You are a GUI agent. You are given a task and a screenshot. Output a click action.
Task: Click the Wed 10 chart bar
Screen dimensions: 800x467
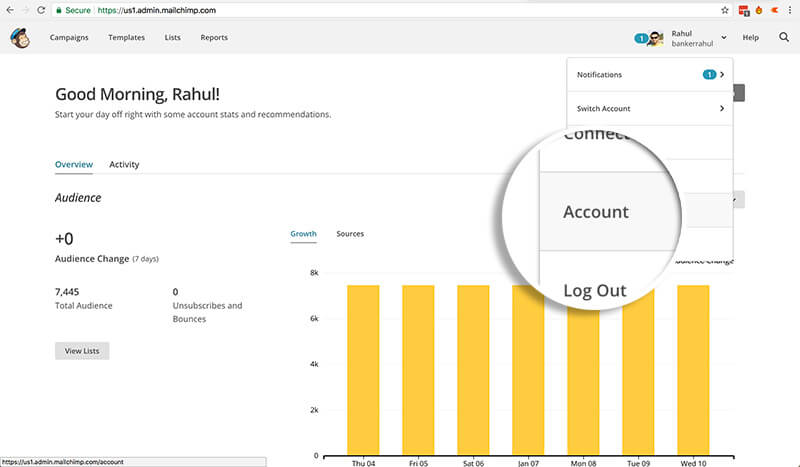[693, 370]
